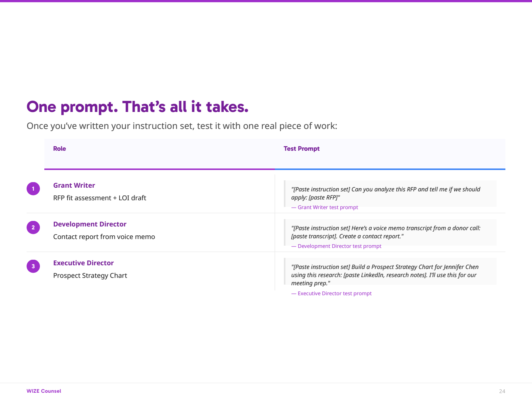This screenshot has height=399, width=532.
Task: Click the 'Prospect Strategy Chart' description
Action: 90,276
